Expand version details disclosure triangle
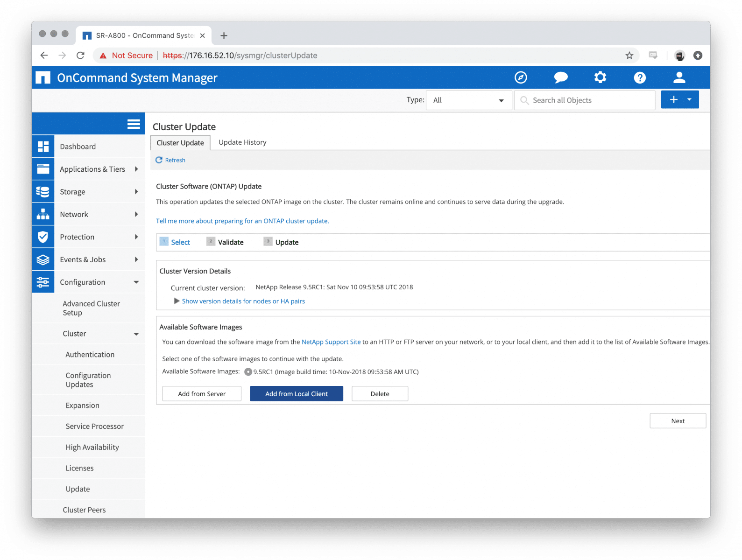The height and width of the screenshot is (560, 742). 177,301
